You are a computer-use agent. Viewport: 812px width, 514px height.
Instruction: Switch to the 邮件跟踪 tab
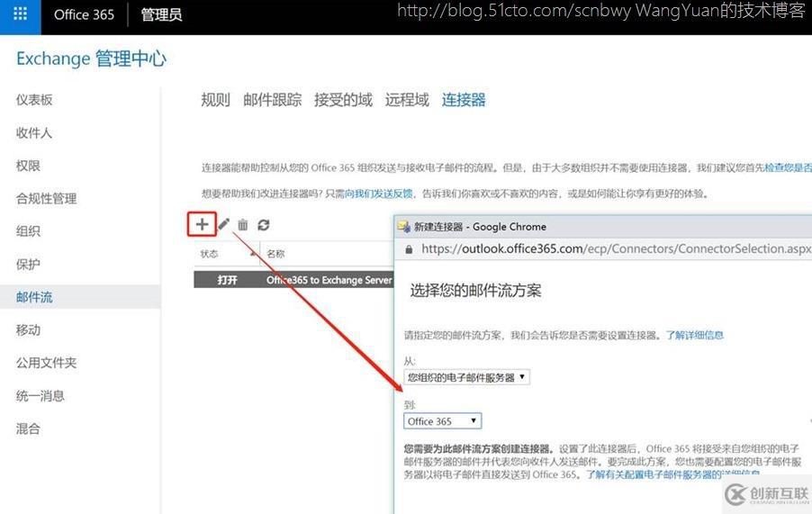(x=273, y=99)
